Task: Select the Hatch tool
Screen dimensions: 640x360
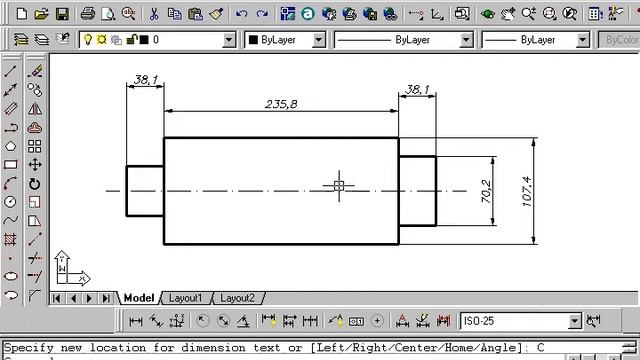Action: [10, 239]
